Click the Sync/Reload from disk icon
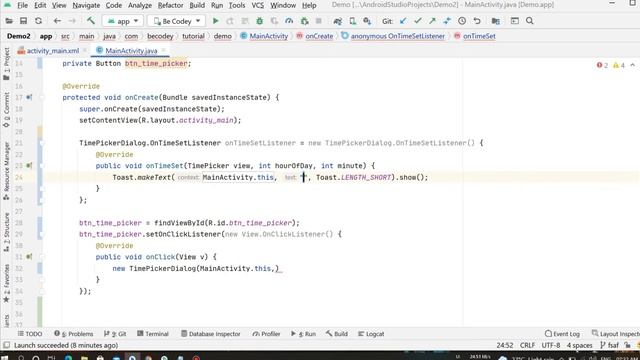This screenshot has width=640, height=360. pos(38,21)
